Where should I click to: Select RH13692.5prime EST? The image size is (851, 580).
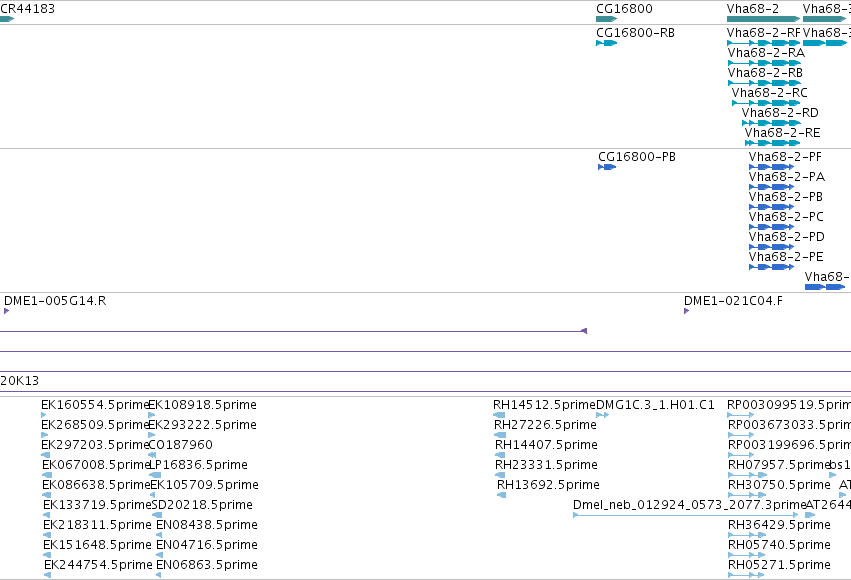click(x=501, y=495)
